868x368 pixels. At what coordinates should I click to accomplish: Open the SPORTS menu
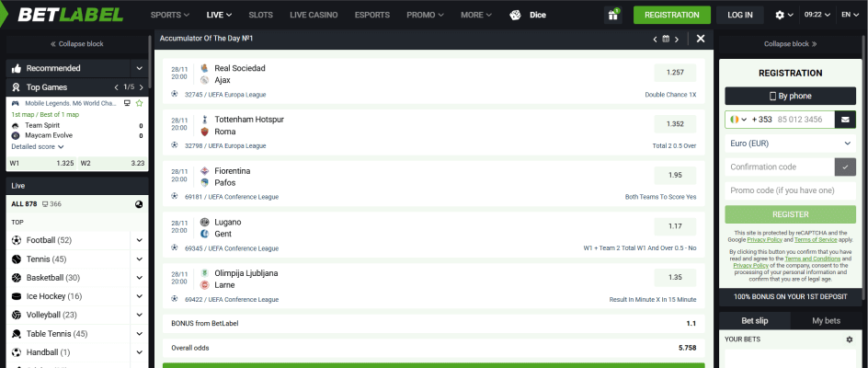[x=170, y=15]
